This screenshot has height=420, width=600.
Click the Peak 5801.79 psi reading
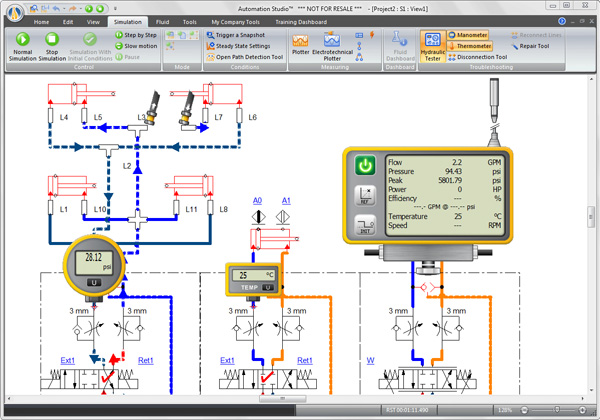[x=444, y=180]
